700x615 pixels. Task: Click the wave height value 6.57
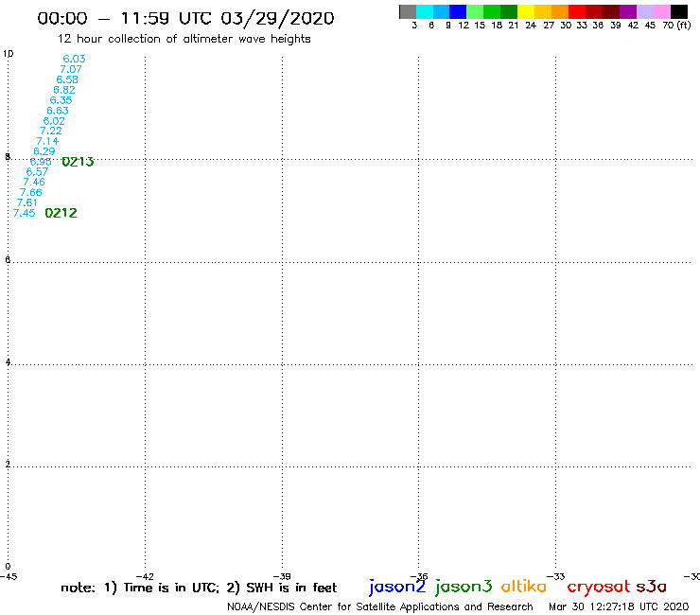37,172
